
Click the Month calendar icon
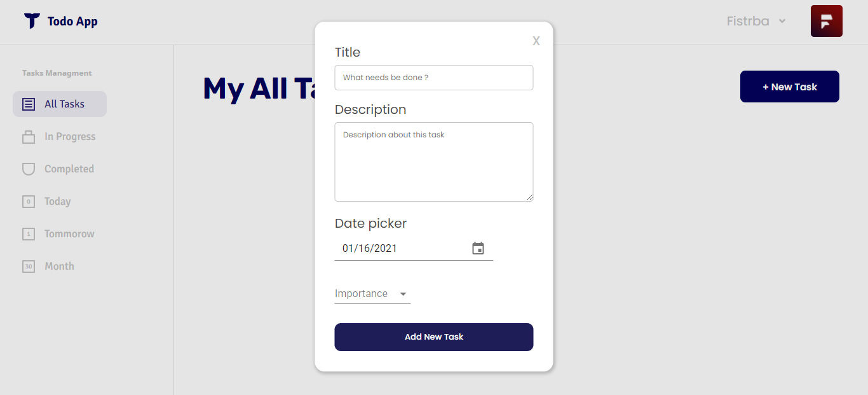29,267
